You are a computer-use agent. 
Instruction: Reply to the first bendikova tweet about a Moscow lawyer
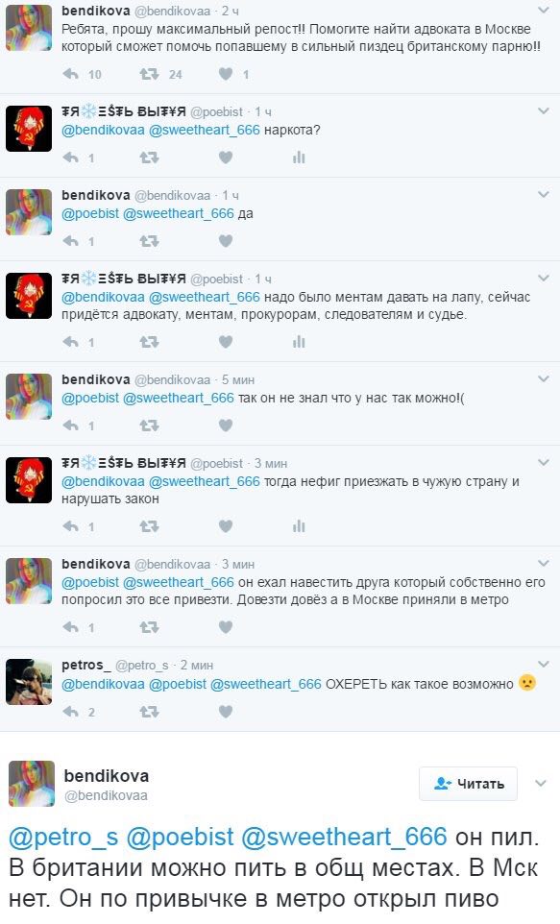[x=71, y=74]
